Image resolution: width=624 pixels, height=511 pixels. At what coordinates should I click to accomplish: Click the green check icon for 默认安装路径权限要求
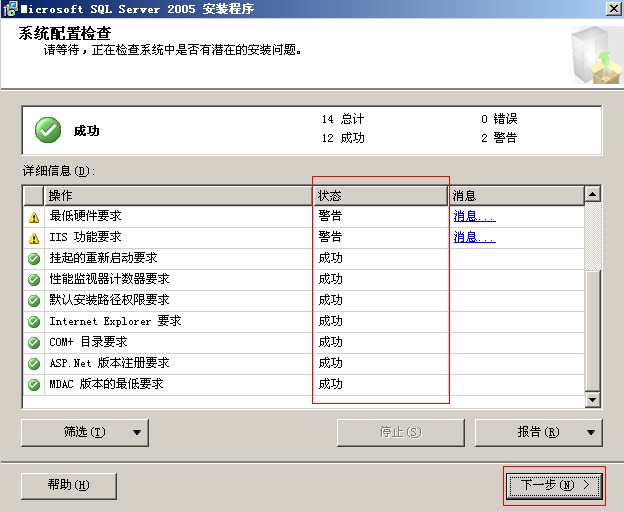pyautogui.click(x=34, y=301)
